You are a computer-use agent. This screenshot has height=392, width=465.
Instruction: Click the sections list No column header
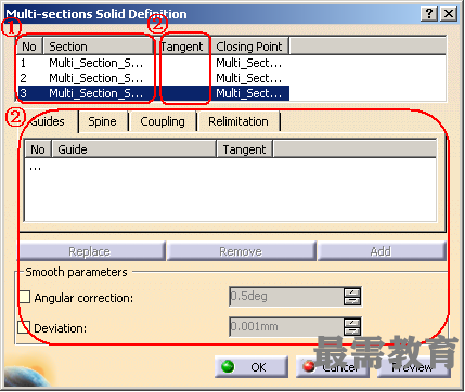click(29, 46)
